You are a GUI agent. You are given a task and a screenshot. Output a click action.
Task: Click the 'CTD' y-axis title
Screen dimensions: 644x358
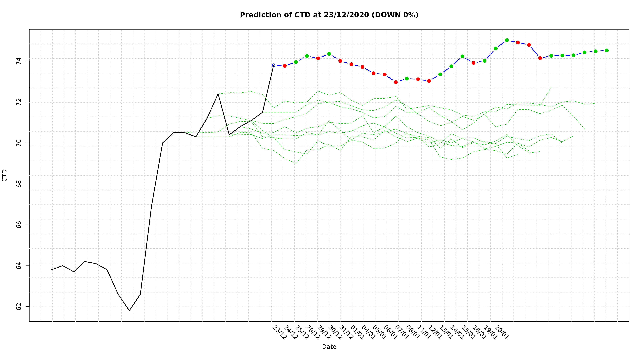tap(5, 175)
